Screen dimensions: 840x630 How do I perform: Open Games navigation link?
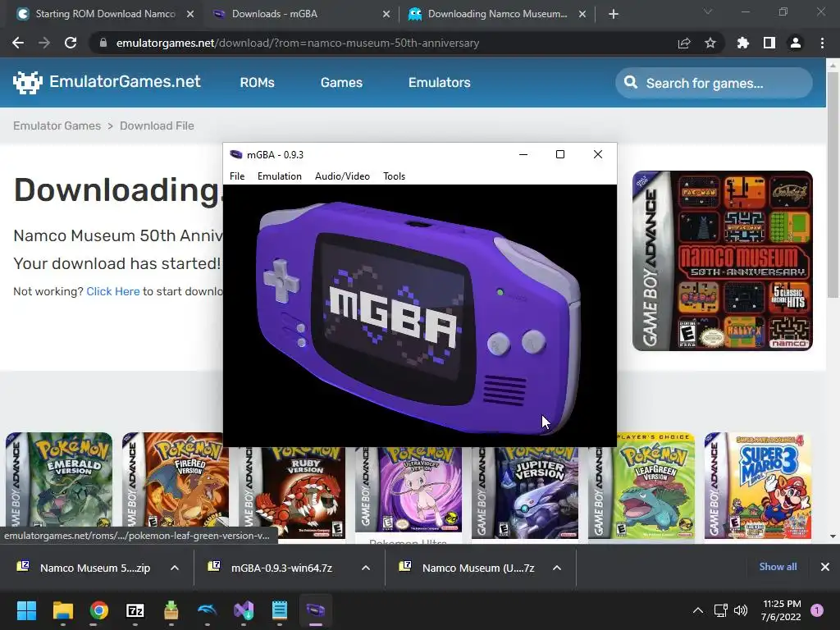[x=341, y=83]
